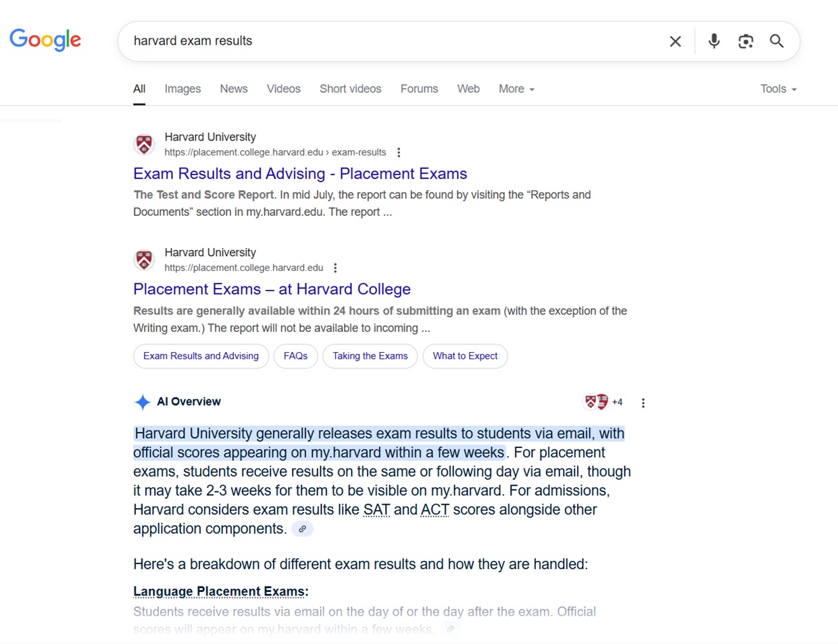Click the What to Expect chip

tap(465, 356)
